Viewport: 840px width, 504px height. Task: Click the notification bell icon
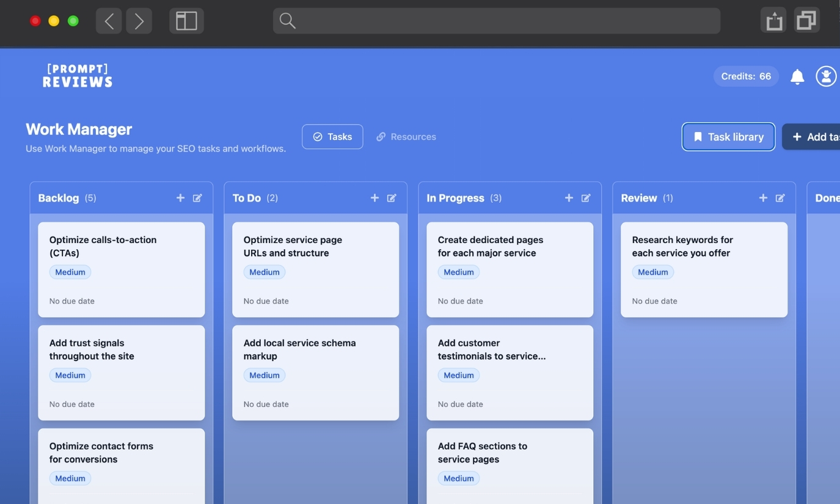tap(797, 76)
